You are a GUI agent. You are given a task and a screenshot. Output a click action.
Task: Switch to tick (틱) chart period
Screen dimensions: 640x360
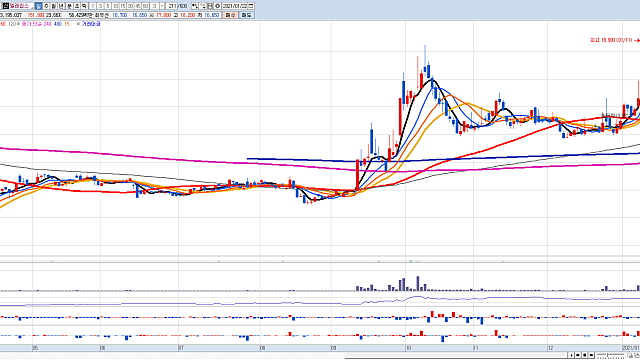pos(84,6)
